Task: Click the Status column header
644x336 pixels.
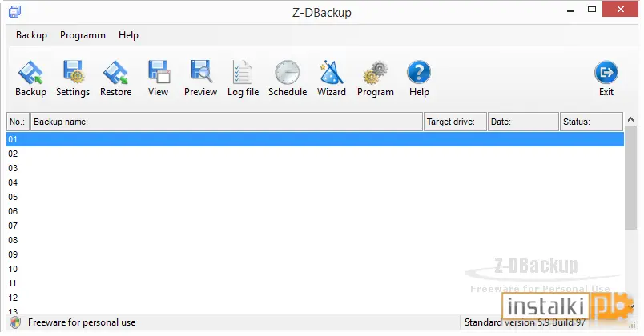Action: coord(591,122)
